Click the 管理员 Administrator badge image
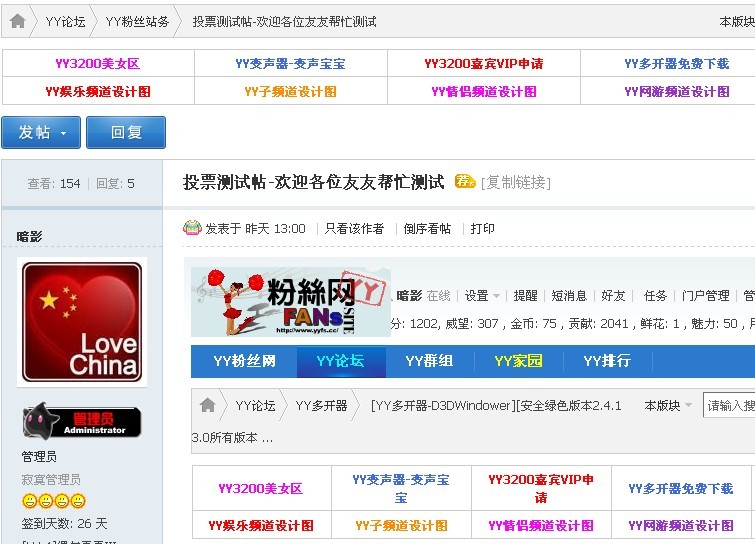The width and height of the screenshot is (755, 544). pos(82,421)
